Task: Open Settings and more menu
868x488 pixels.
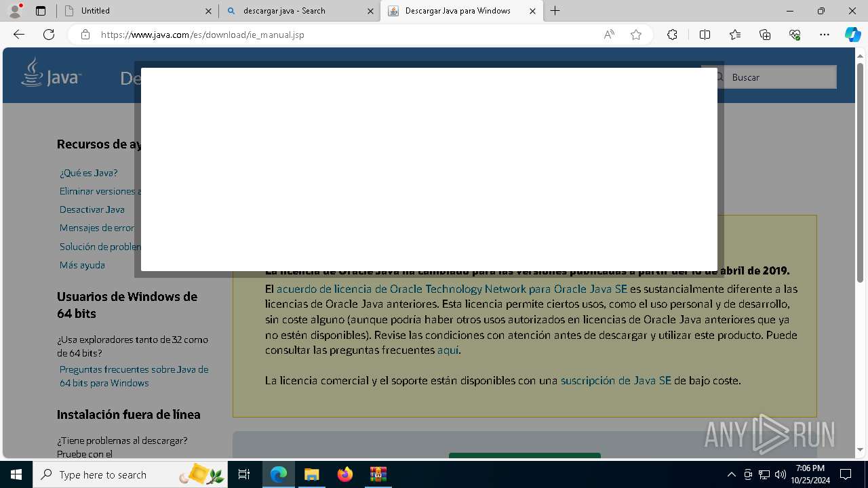Action: click(x=825, y=35)
